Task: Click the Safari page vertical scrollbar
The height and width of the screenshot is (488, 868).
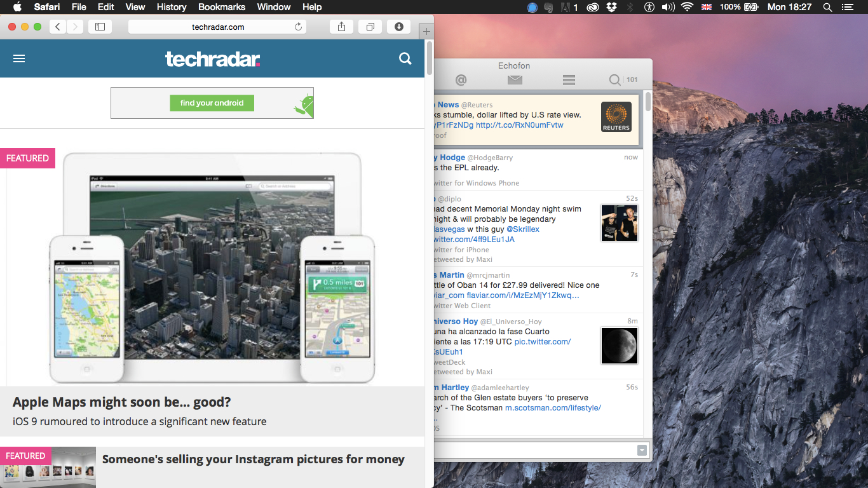Action: 430,58
